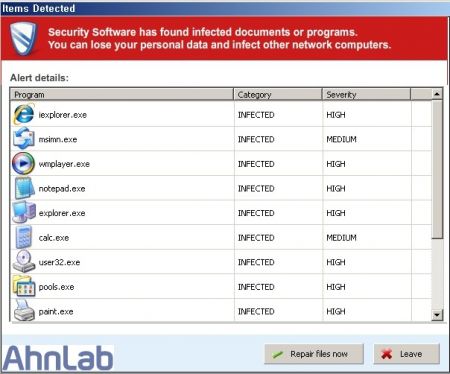Select the calc.exe file name
The height and width of the screenshot is (374, 450).
tap(54, 238)
